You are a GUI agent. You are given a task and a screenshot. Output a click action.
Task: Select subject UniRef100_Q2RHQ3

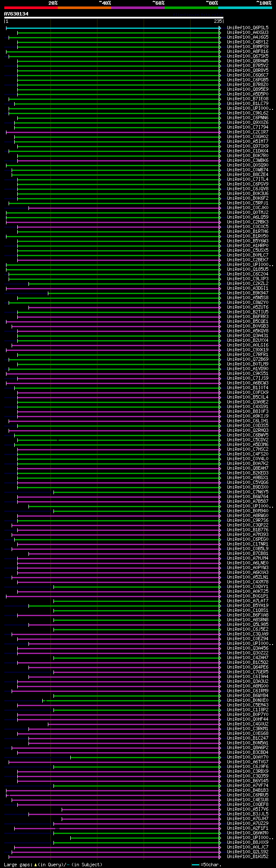pyautogui.click(x=248, y=431)
